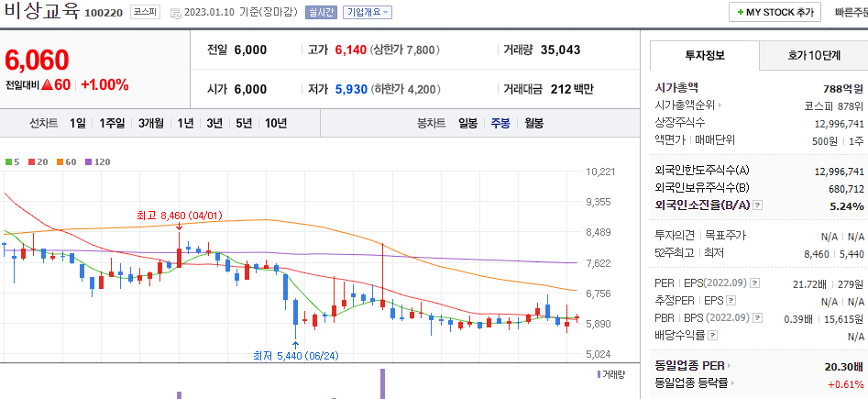This screenshot has height=399, width=868.
Task: Click the 거래량 volume legend marker
Action: click(x=599, y=374)
